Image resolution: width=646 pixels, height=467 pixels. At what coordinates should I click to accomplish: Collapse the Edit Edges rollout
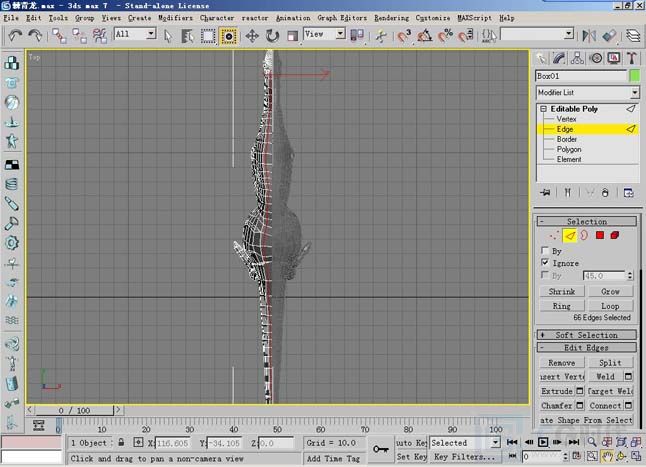pyautogui.click(x=587, y=348)
